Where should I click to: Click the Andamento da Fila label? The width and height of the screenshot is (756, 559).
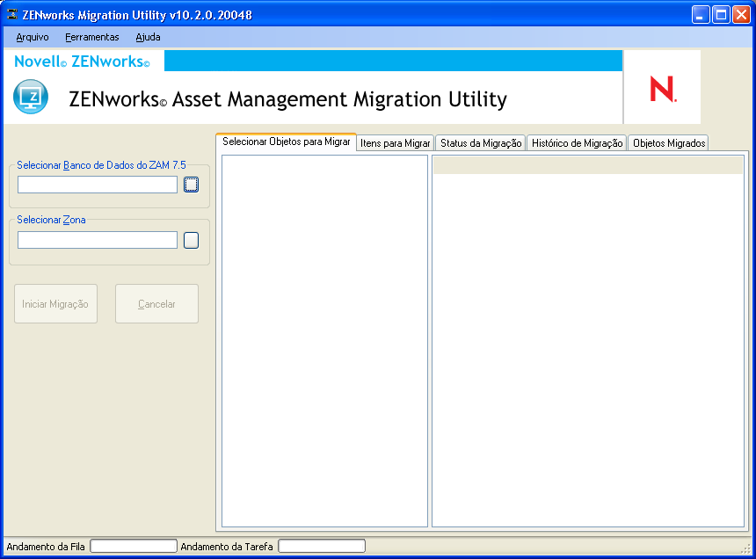(46, 547)
